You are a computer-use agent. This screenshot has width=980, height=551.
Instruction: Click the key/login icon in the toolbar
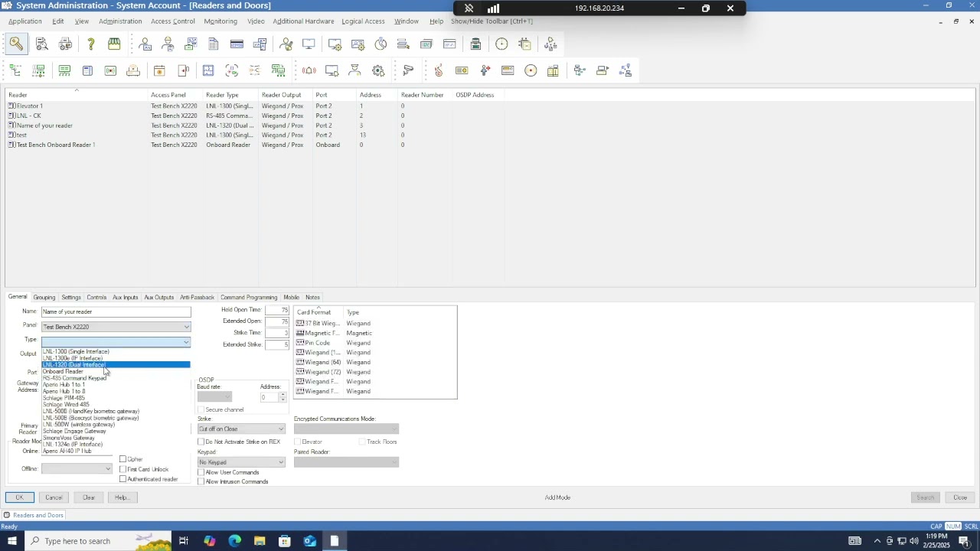17,44
